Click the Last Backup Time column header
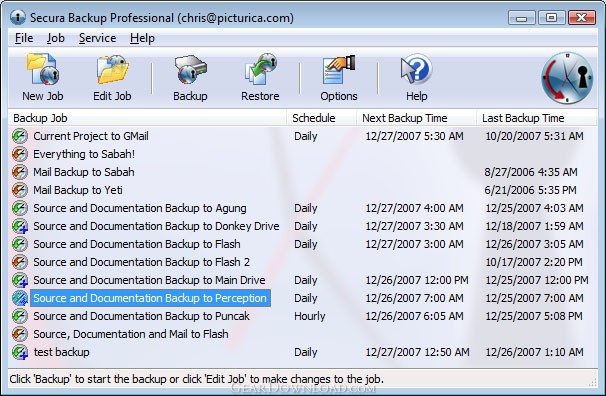Image resolution: width=606 pixels, height=396 pixels. pyautogui.click(x=536, y=118)
